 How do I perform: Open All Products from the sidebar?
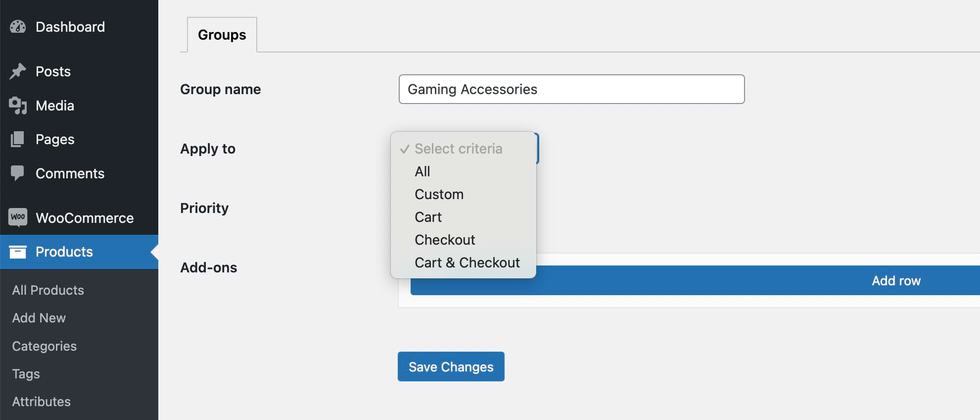(47, 290)
